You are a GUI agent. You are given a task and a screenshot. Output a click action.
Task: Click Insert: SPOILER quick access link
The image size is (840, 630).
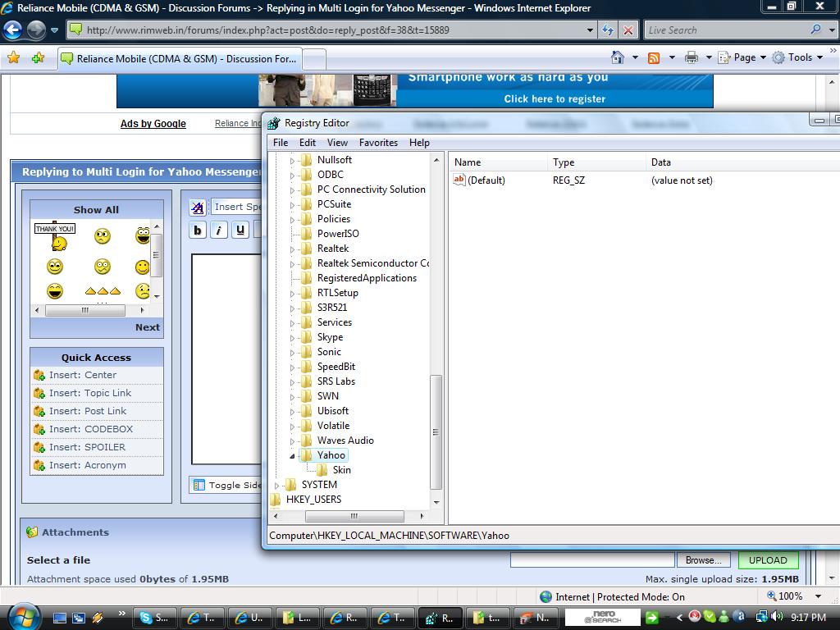[x=87, y=447]
